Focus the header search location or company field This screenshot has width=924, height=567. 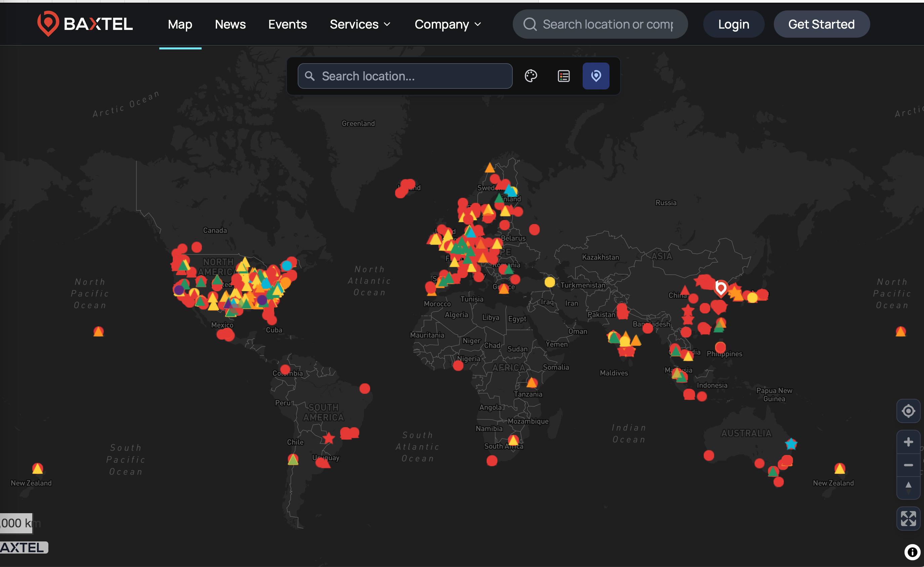tap(600, 24)
